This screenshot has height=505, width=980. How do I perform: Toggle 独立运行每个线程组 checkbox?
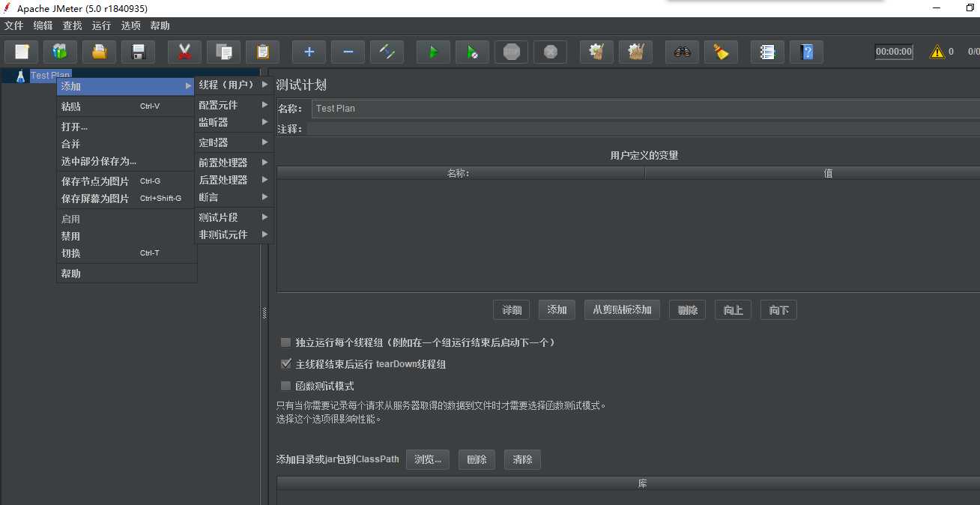[285, 342]
